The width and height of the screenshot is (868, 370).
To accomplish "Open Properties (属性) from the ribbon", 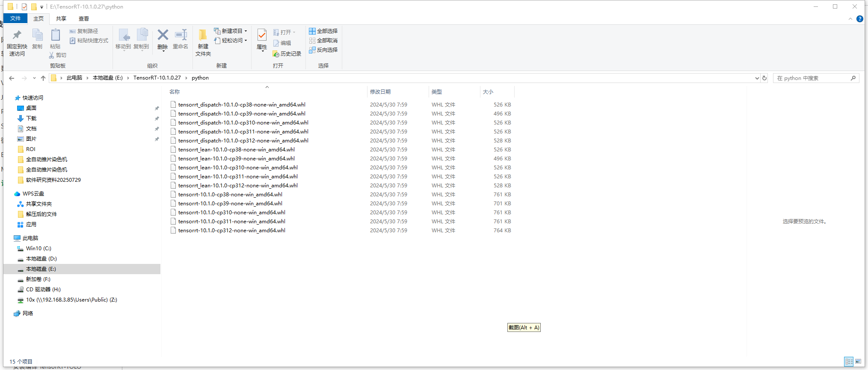I will point(262,36).
